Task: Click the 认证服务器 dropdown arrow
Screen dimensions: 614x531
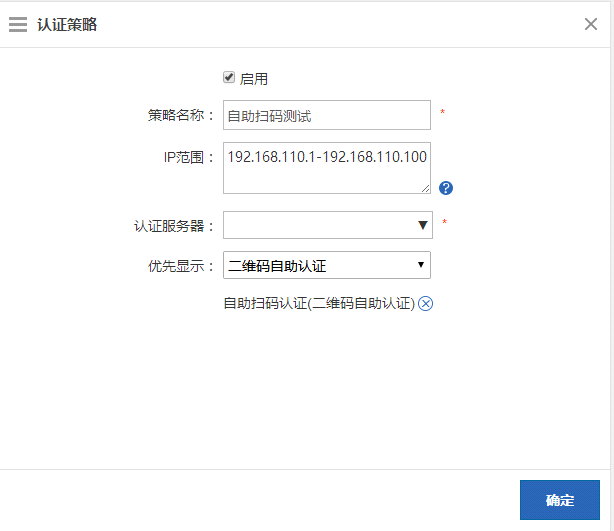Action: click(422, 226)
